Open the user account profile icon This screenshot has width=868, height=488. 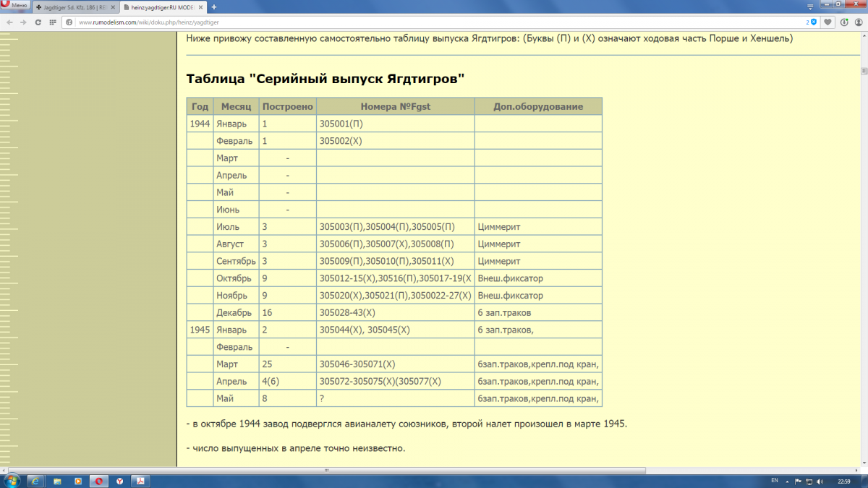859,22
